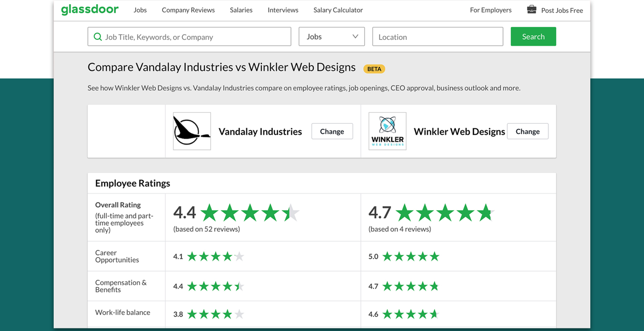This screenshot has height=331, width=644.
Task: Click "(based on 4 reviews)" text
Action: coord(400,229)
